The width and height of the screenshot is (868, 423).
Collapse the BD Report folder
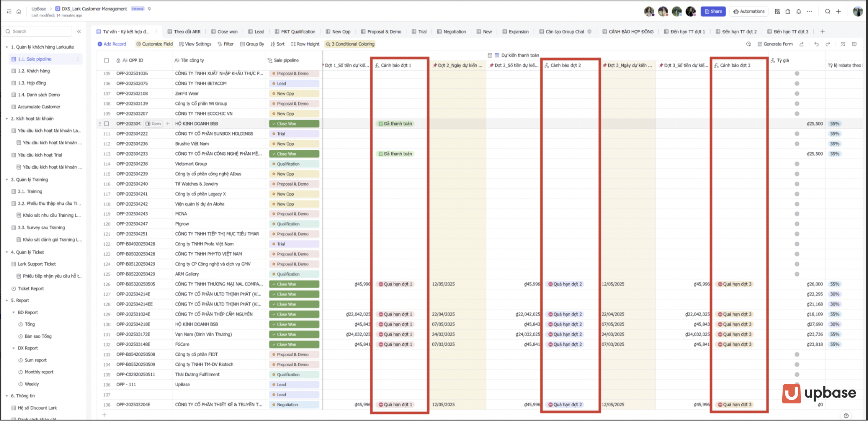13,313
